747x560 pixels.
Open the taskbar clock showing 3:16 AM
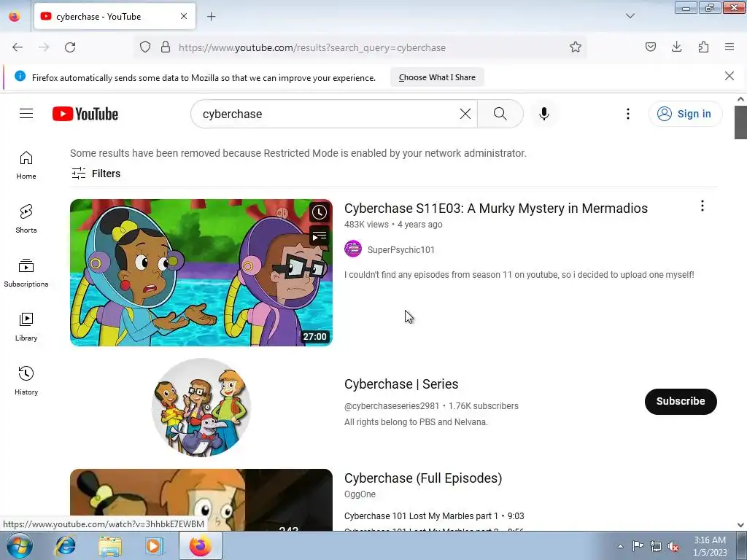pyautogui.click(x=710, y=546)
